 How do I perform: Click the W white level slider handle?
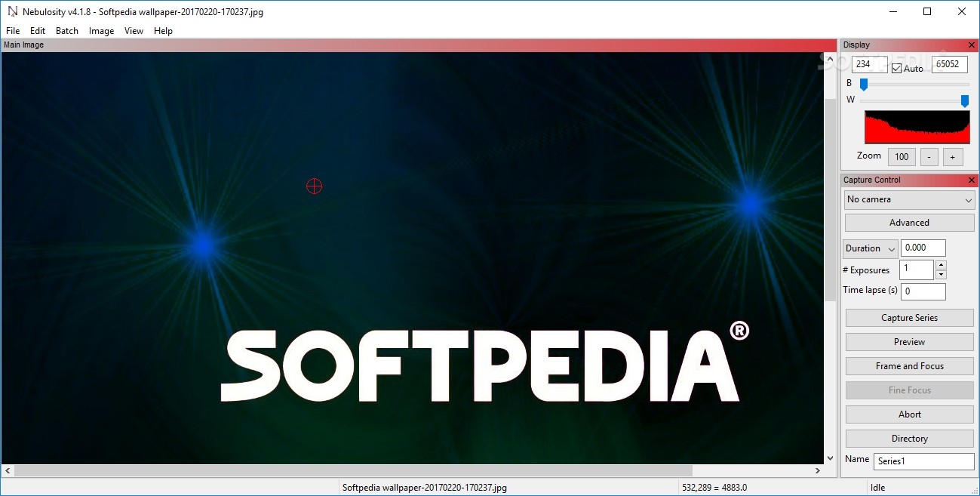click(965, 100)
